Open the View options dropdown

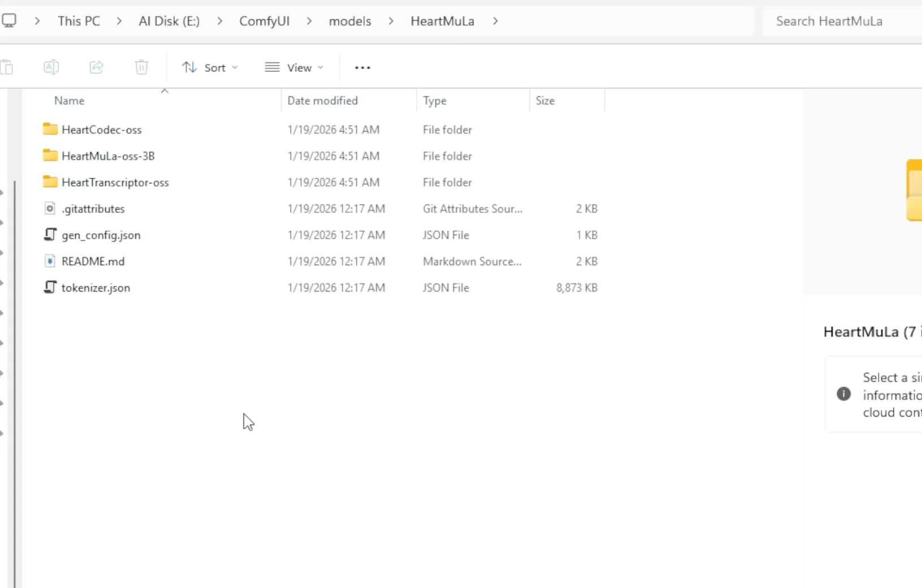294,67
